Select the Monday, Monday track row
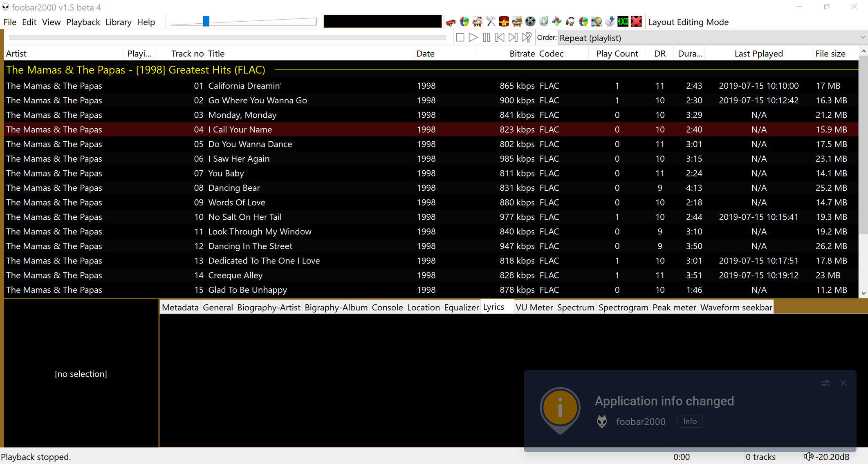 click(431, 115)
